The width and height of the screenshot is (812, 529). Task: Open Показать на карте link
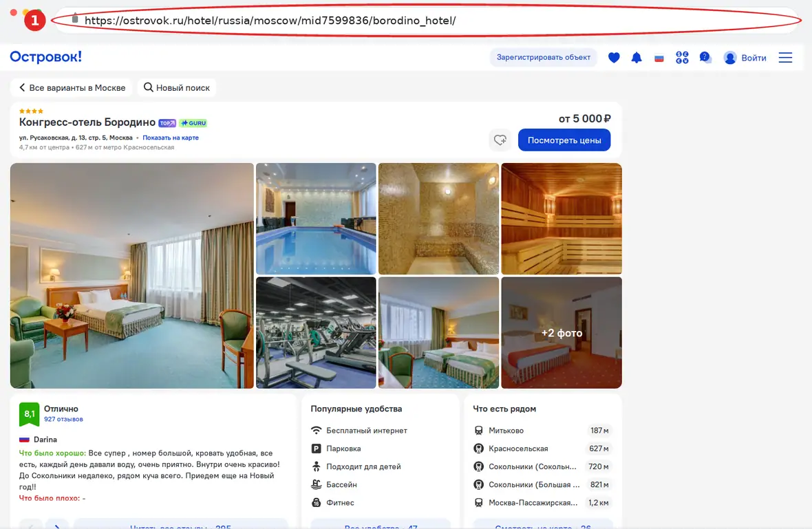(171, 138)
